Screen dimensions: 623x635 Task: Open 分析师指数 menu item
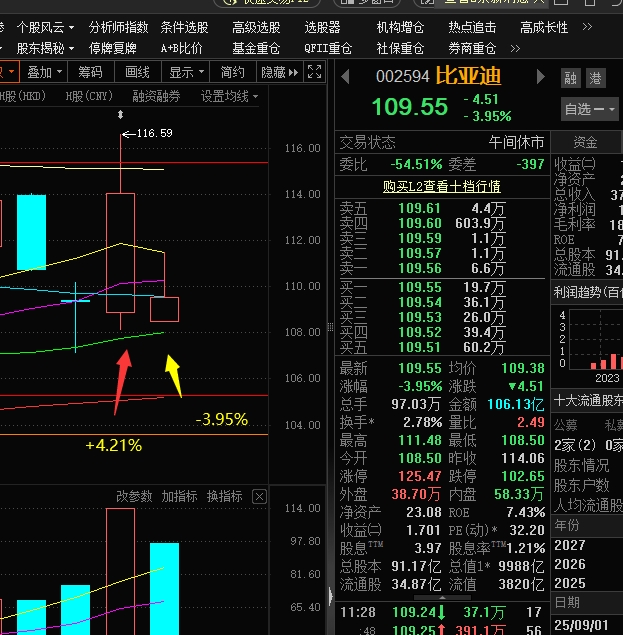click(119, 28)
